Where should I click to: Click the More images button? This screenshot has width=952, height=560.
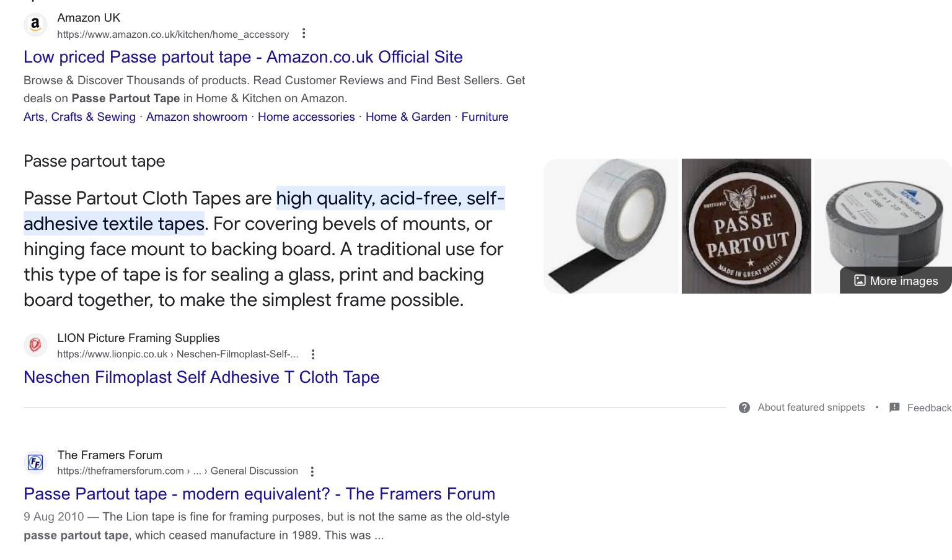point(896,281)
